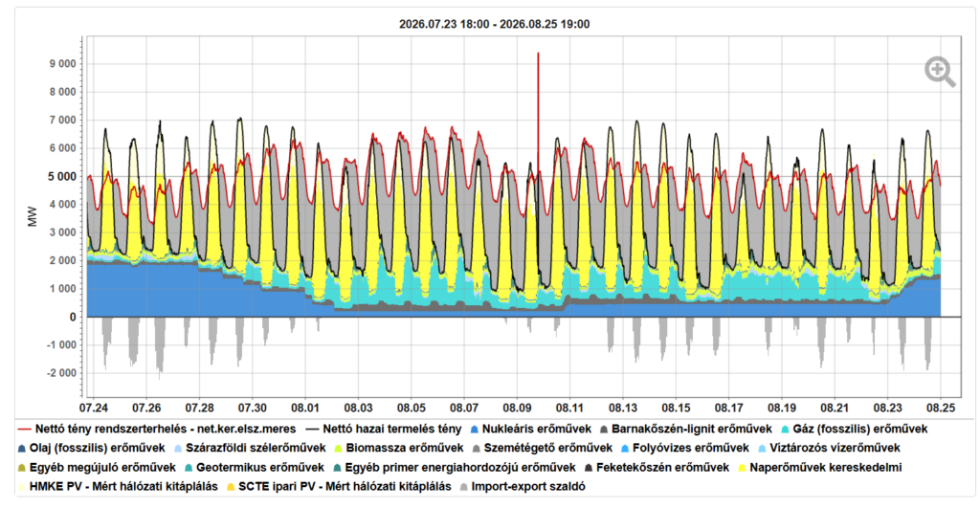
Task: Click the black Nettó hazai termelés tény legend line
Action: click(312, 430)
